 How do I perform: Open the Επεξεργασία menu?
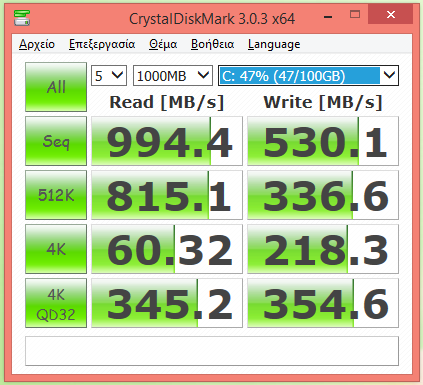(x=102, y=44)
